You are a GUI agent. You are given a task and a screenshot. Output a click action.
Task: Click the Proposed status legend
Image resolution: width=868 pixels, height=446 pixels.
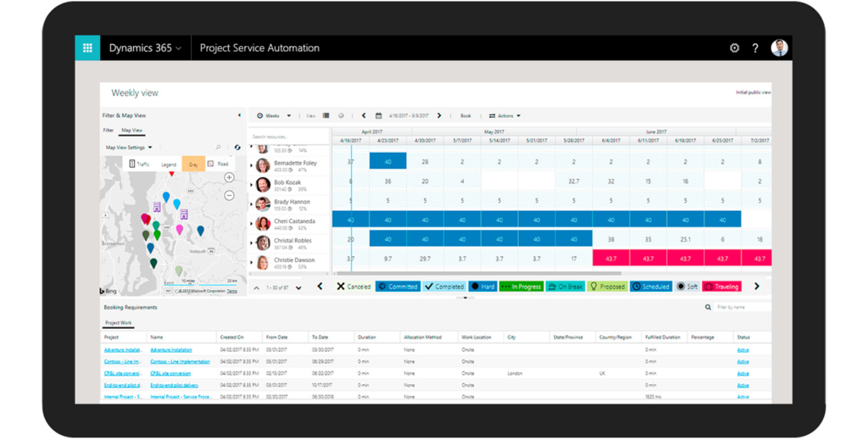pos(607,287)
